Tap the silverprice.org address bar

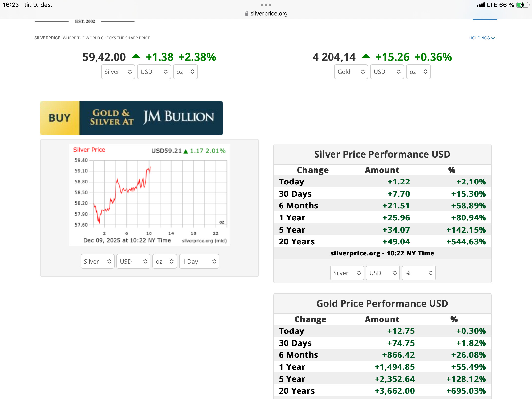click(268, 14)
